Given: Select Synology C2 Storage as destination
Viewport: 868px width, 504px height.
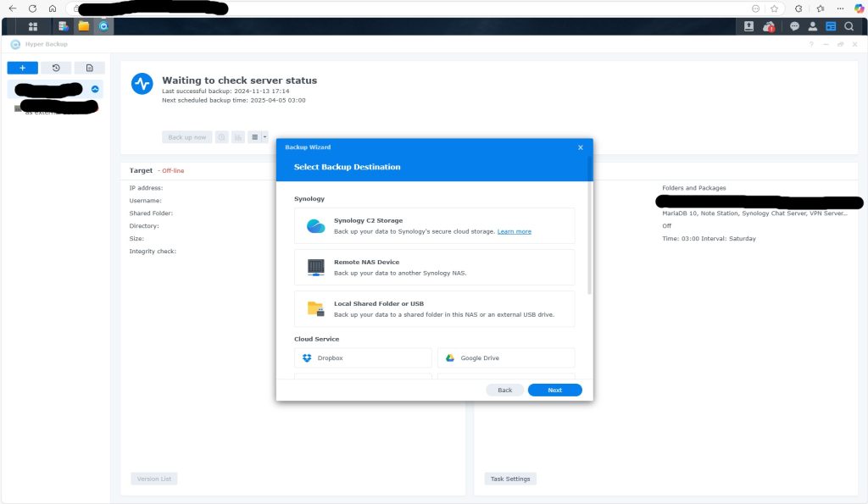Looking at the screenshot, I should click(x=435, y=225).
